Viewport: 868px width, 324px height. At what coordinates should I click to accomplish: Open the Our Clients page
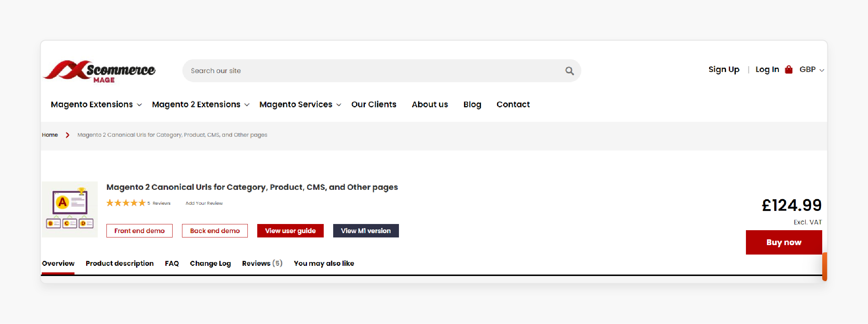tap(374, 104)
